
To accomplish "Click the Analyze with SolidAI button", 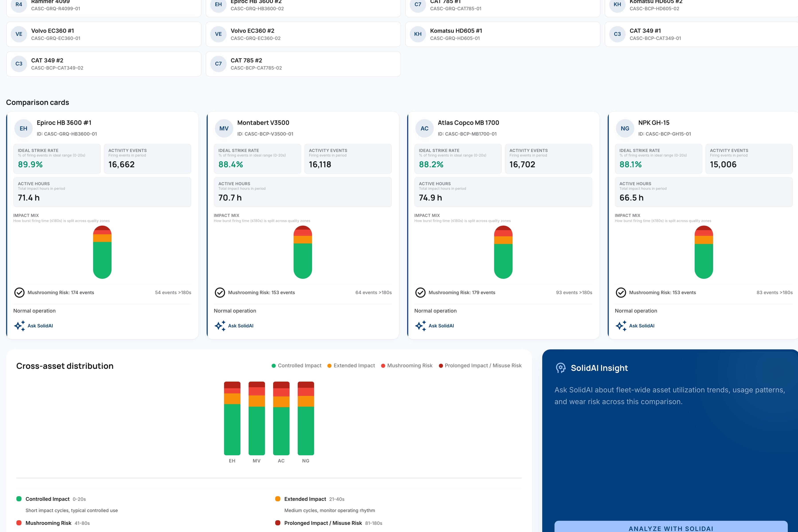I will tap(671, 527).
